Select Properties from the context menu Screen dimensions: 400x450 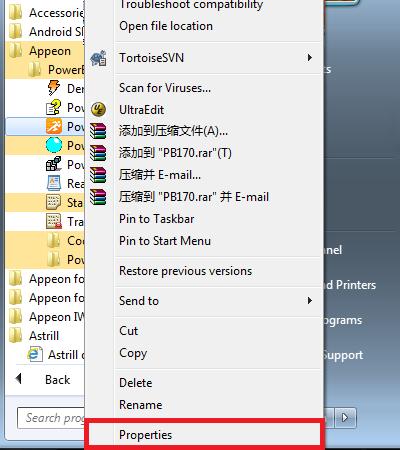204,435
